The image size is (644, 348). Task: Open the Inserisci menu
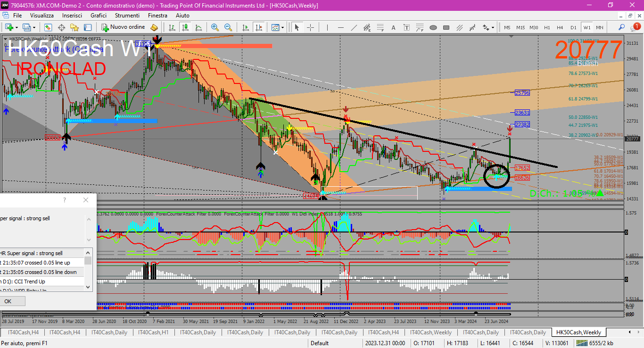pyautogui.click(x=72, y=16)
